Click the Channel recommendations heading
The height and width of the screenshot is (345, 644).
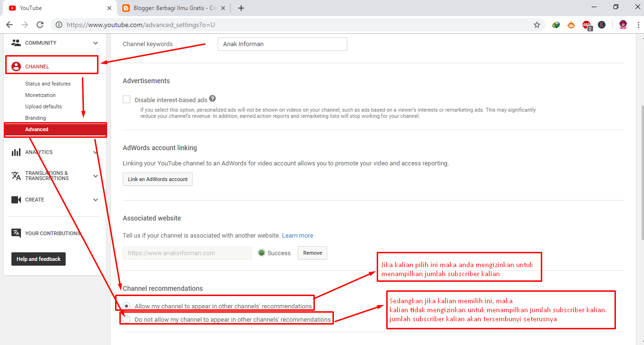point(163,288)
